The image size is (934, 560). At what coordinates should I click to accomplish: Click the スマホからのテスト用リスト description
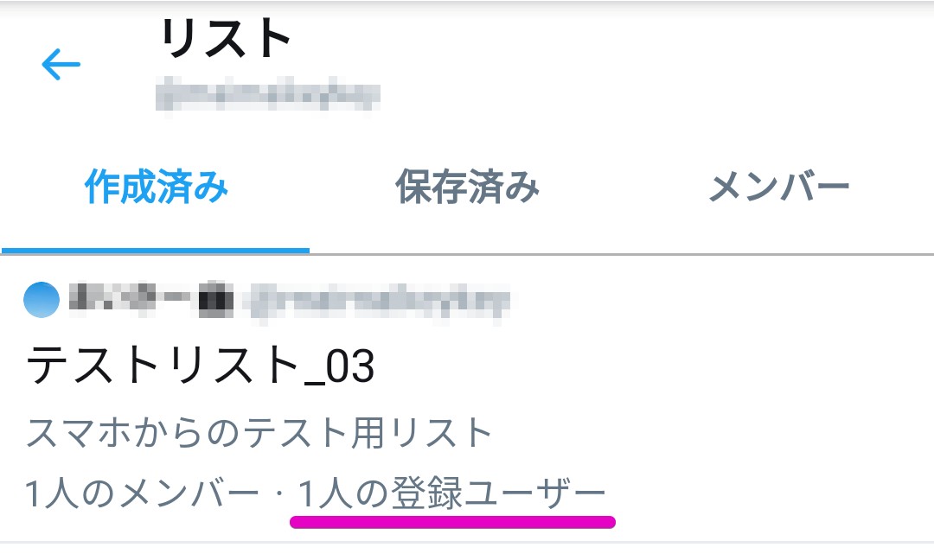click(259, 432)
